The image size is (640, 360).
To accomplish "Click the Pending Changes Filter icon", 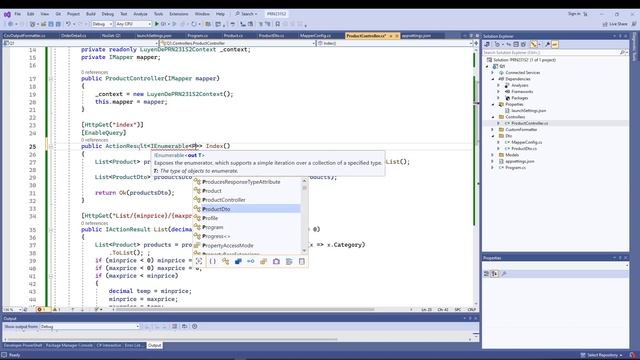I will (x=497, y=44).
